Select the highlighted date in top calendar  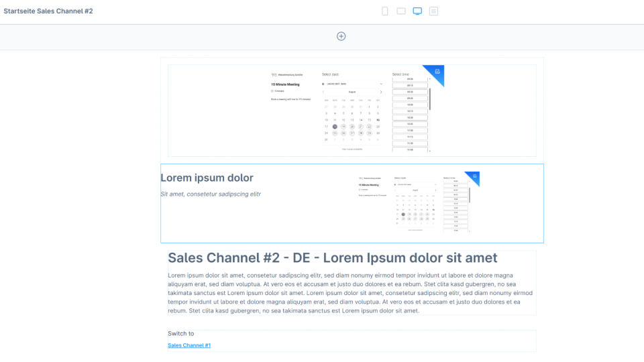pyautogui.click(x=335, y=126)
